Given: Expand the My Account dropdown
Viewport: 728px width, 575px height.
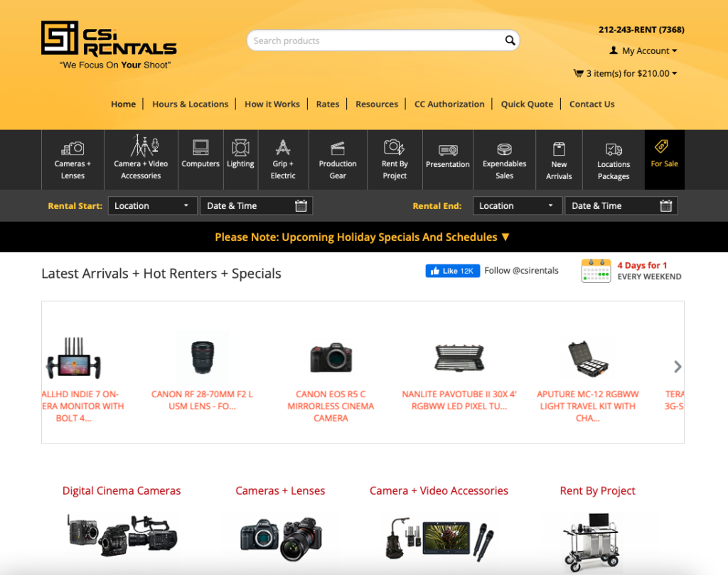Looking at the screenshot, I should (643, 50).
